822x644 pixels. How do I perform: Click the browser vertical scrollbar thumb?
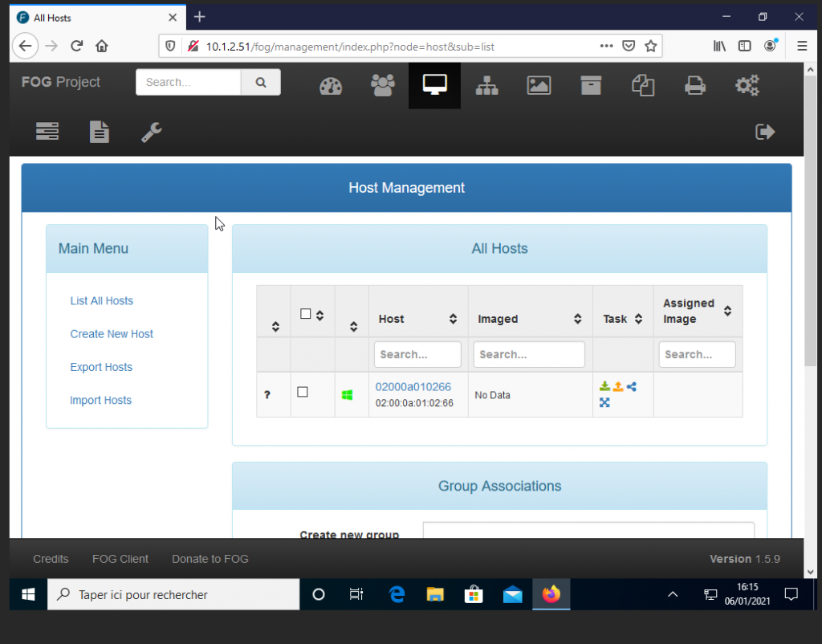pos(811,220)
